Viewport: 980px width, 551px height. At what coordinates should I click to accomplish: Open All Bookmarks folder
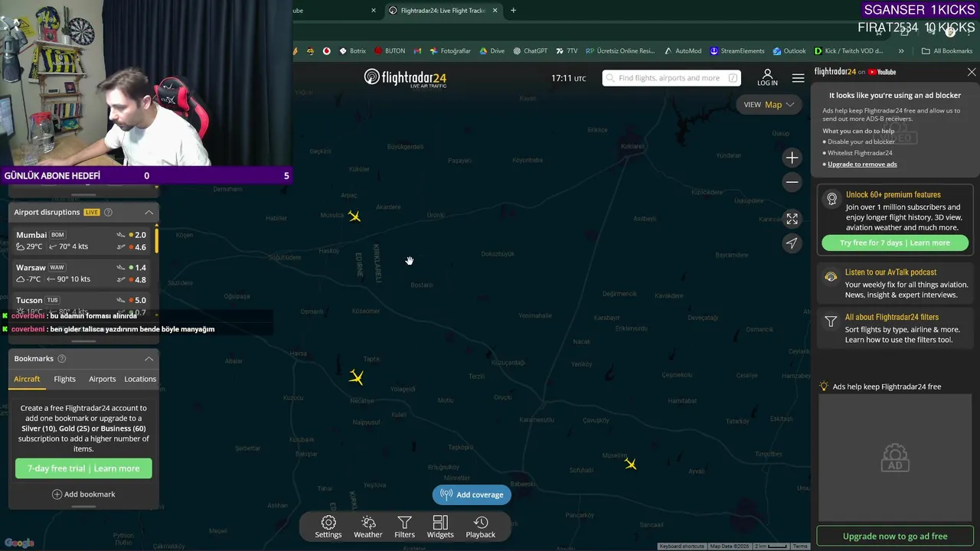(x=947, y=51)
